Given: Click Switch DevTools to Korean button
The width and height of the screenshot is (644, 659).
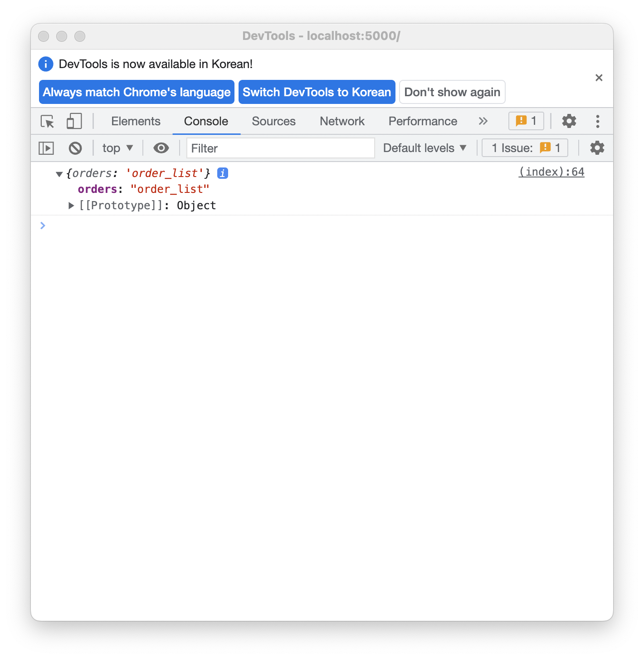Looking at the screenshot, I should pyautogui.click(x=317, y=92).
